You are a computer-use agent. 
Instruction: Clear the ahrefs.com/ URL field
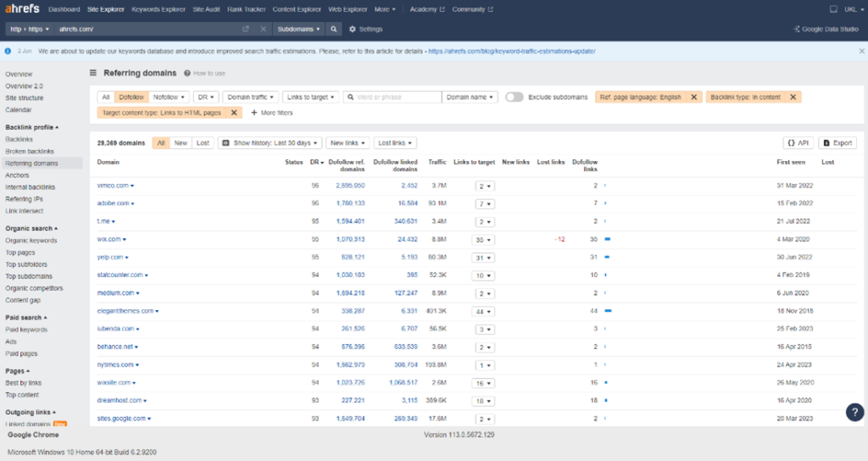coord(264,30)
